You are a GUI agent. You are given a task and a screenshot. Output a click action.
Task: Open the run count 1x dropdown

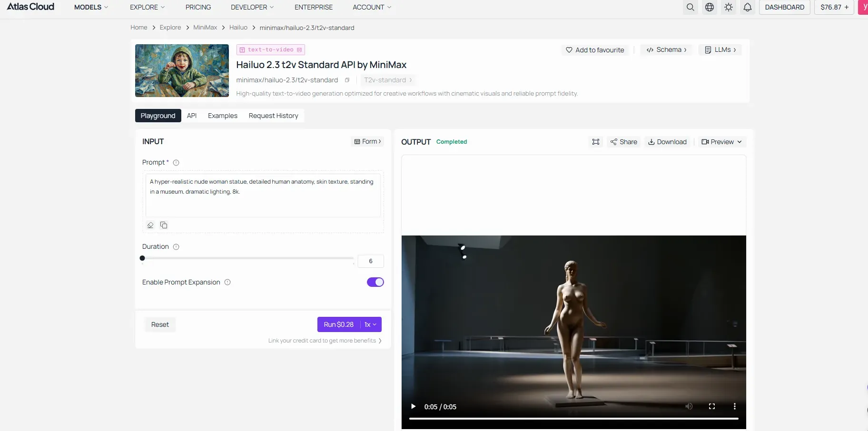(x=371, y=324)
